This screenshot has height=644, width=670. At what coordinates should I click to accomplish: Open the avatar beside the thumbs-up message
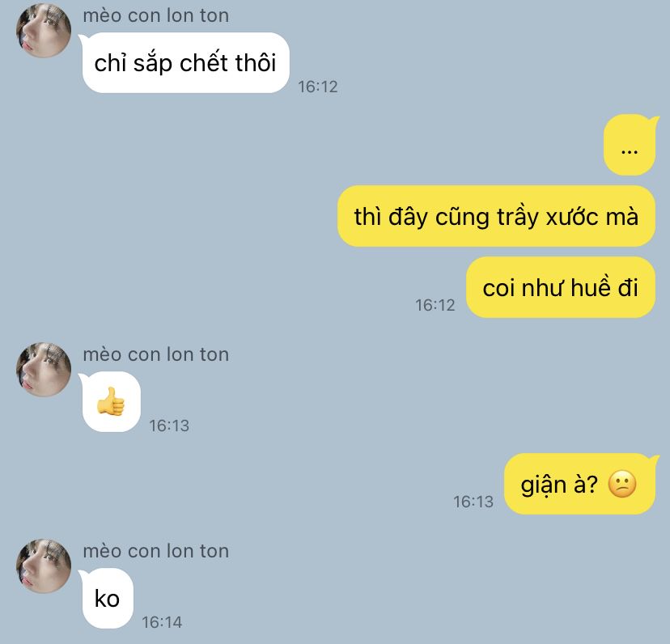44,370
